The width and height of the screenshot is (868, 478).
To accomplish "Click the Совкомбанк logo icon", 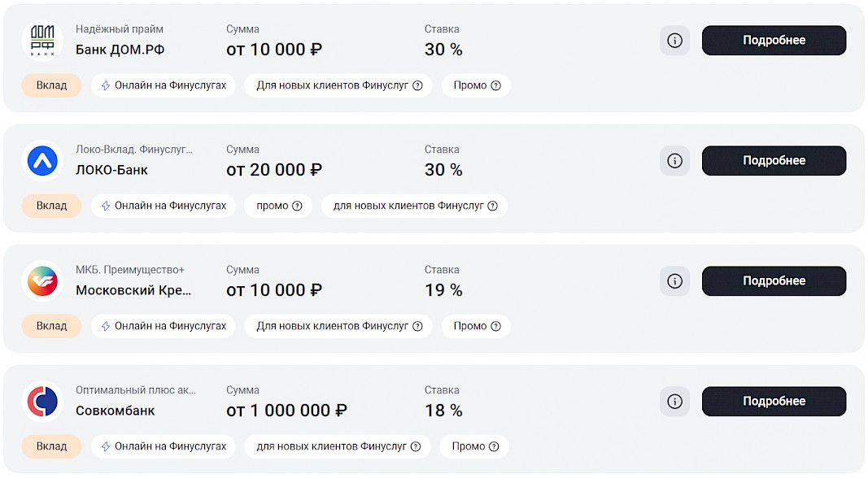I will click(x=42, y=402).
